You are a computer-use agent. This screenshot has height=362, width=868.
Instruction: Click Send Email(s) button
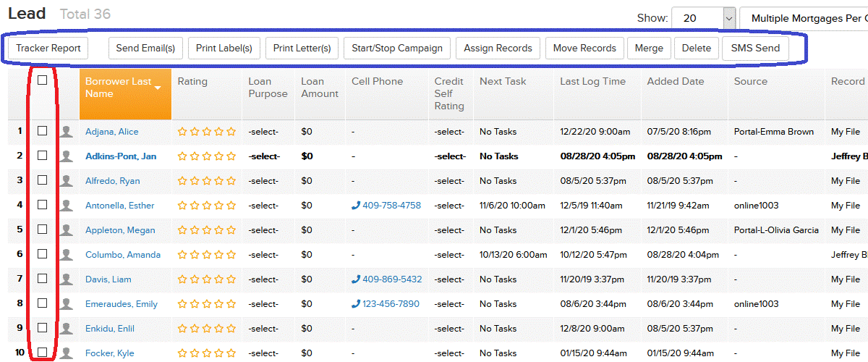[x=145, y=48]
